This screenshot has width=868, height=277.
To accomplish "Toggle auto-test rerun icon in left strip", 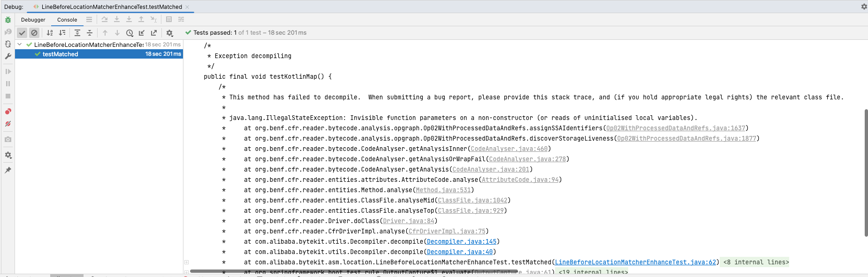I will coord(8,44).
